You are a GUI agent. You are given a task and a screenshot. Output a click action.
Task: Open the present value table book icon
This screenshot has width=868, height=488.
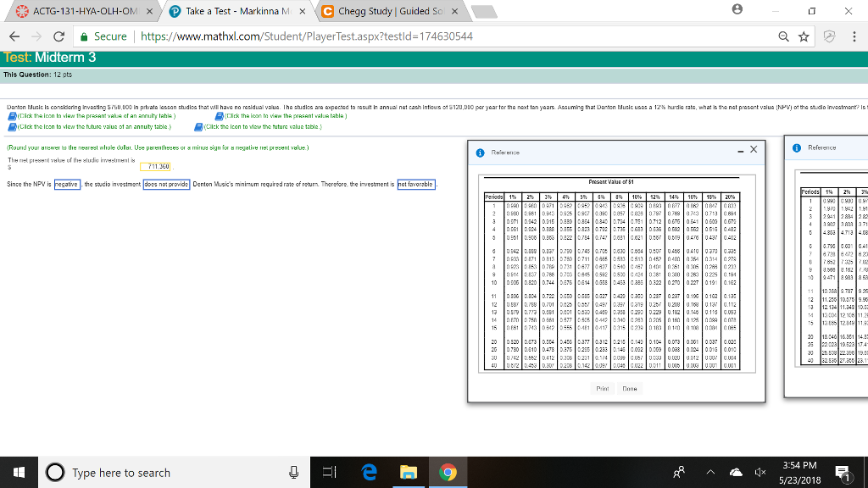click(220, 116)
